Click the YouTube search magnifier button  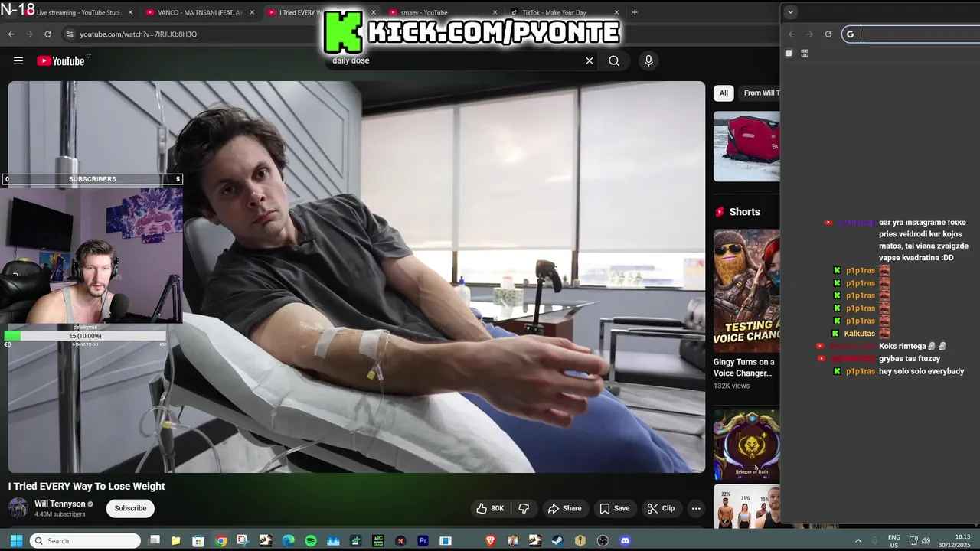click(x=614, y=60)
